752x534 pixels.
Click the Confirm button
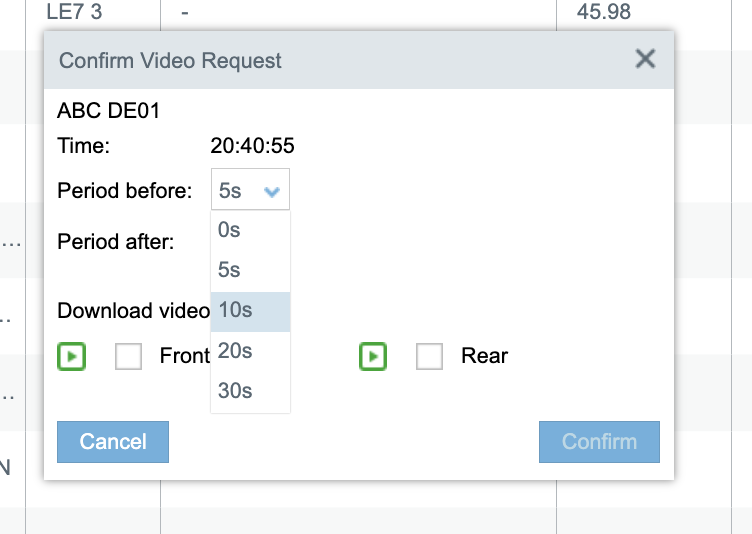tap(599, 442)
